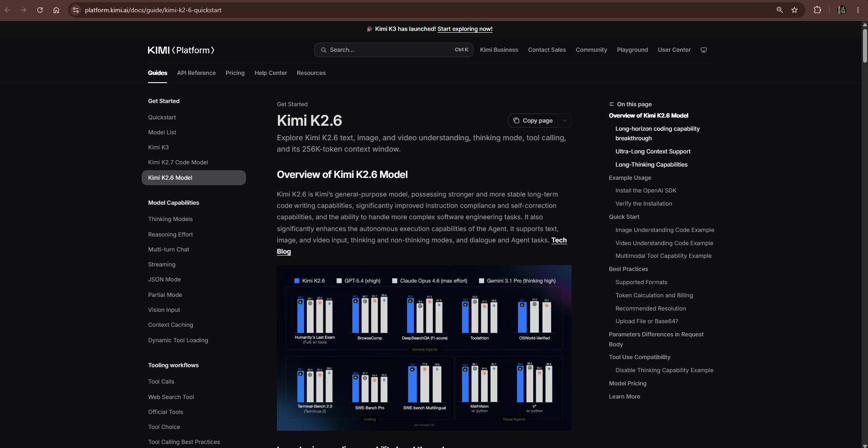The width and height of the screenshot is (868, 448).
Task: Switch to API Reference tab
Action: coord(196,73)
